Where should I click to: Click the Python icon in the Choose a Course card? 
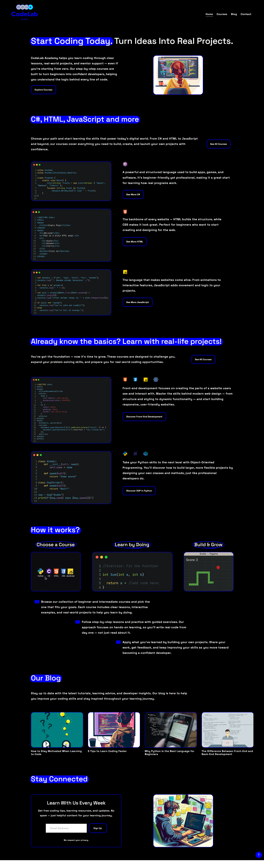point(40,571)
